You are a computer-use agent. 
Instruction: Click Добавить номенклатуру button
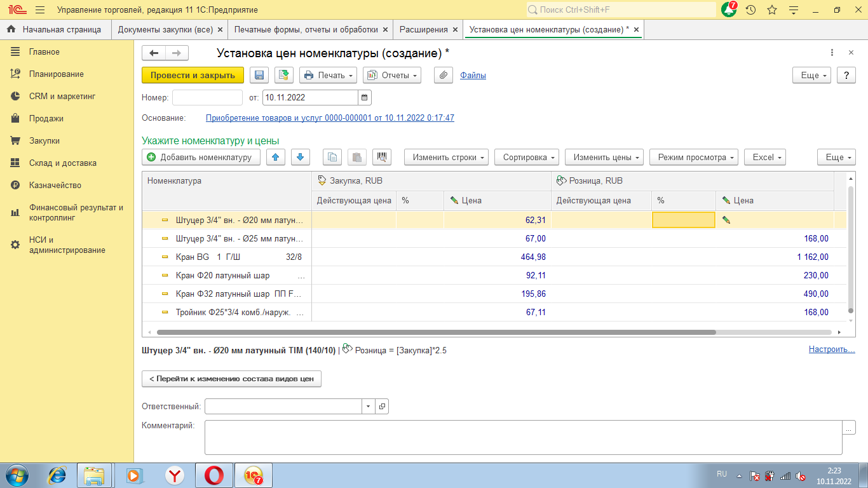(x=201, y=157)
